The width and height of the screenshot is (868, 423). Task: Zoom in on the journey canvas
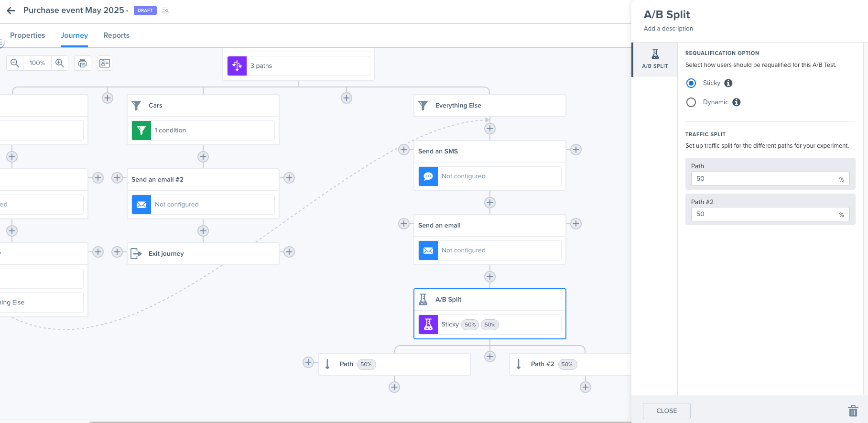point(60,63)
